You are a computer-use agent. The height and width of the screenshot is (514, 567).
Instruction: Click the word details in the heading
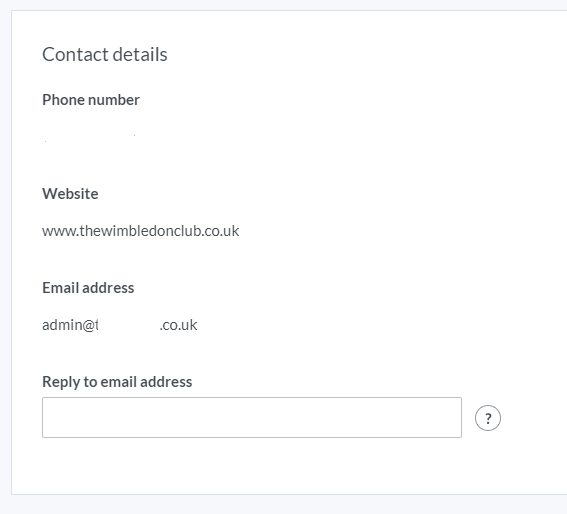coord(135,55)
